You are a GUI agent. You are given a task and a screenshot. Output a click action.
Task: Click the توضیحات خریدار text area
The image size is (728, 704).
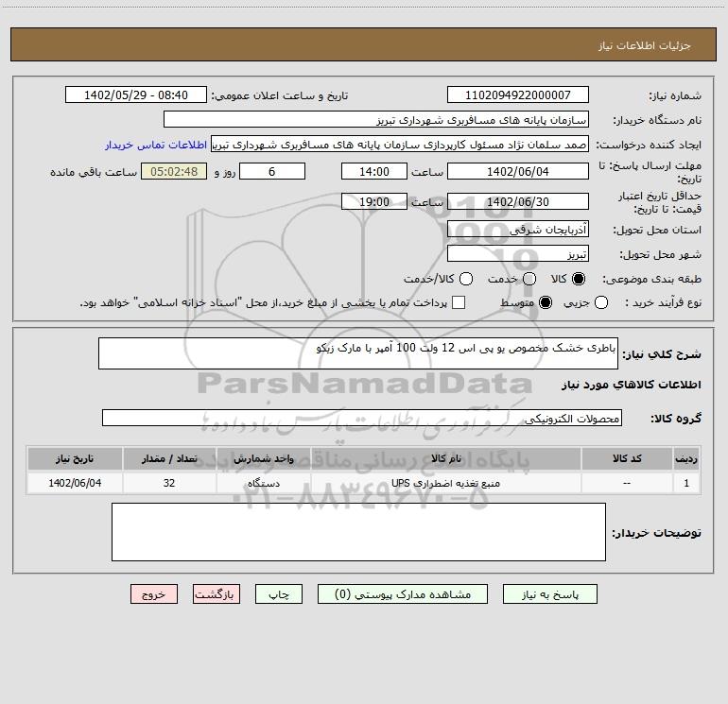(358, 532)
